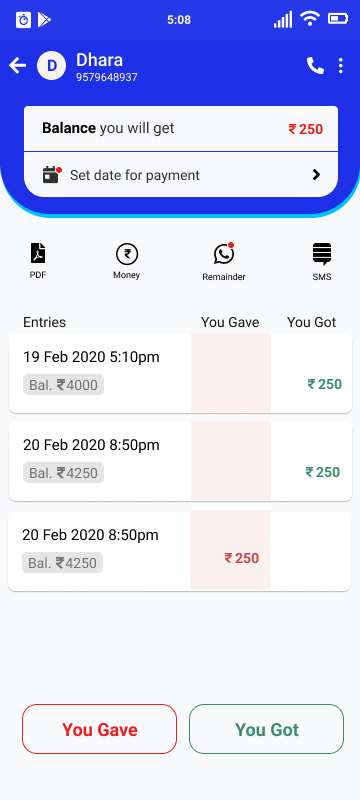Viewport: 360px width, 800px height.
Task: Tap the back arrow icon
Action: (x=17, y=65)
